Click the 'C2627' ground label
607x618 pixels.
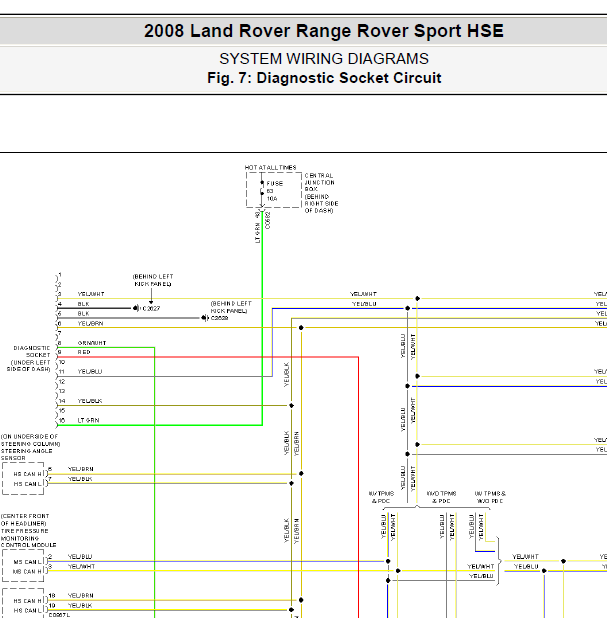click(151, 309)
